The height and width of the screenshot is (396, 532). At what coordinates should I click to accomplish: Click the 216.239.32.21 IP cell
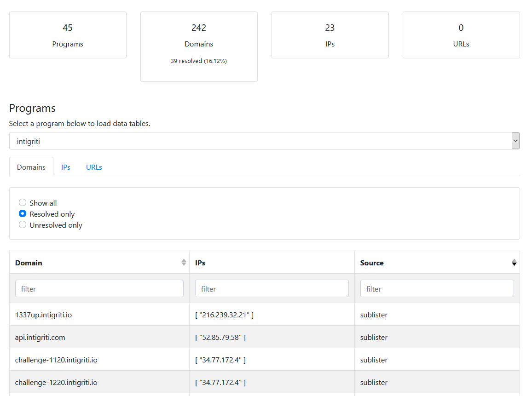[x=272, y=315]
